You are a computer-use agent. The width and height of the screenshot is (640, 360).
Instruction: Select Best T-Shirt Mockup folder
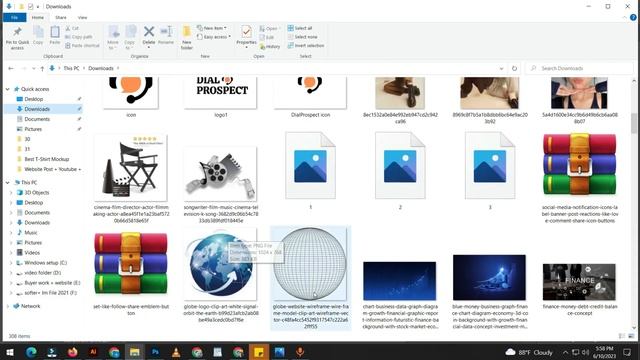47,159
